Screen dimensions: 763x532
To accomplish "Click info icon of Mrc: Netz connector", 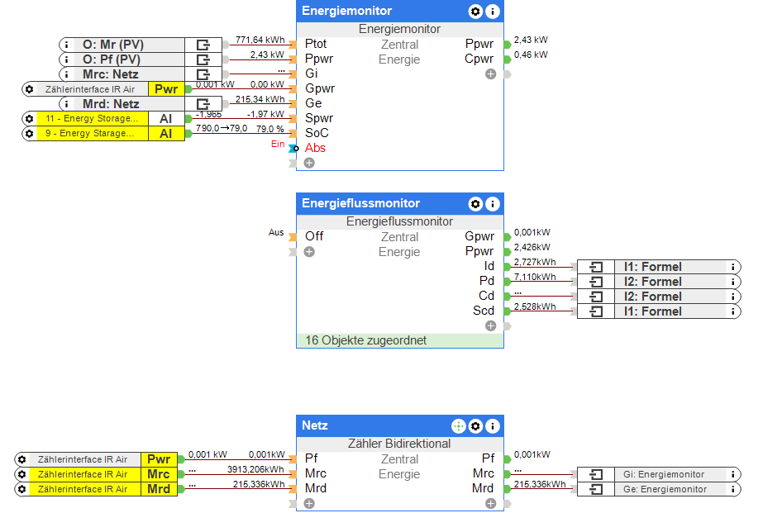I will pos(67,74).
